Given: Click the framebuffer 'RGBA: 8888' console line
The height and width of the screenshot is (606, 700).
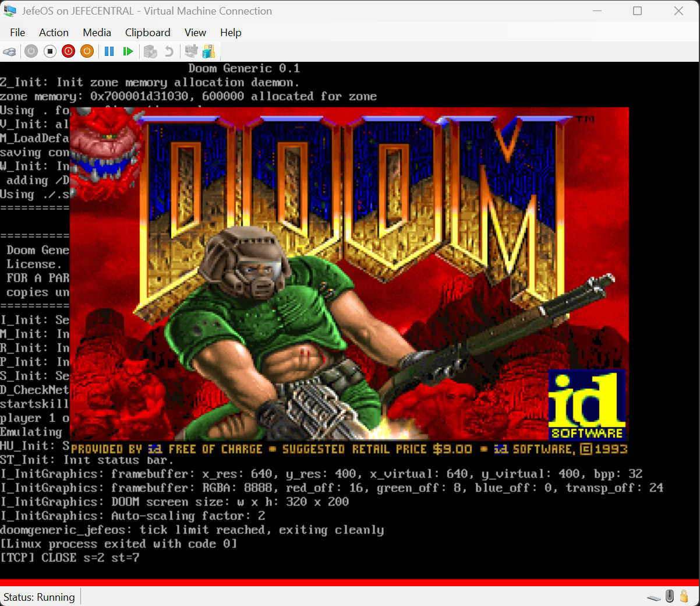Looking at the screenshot, I should point(332,488).
